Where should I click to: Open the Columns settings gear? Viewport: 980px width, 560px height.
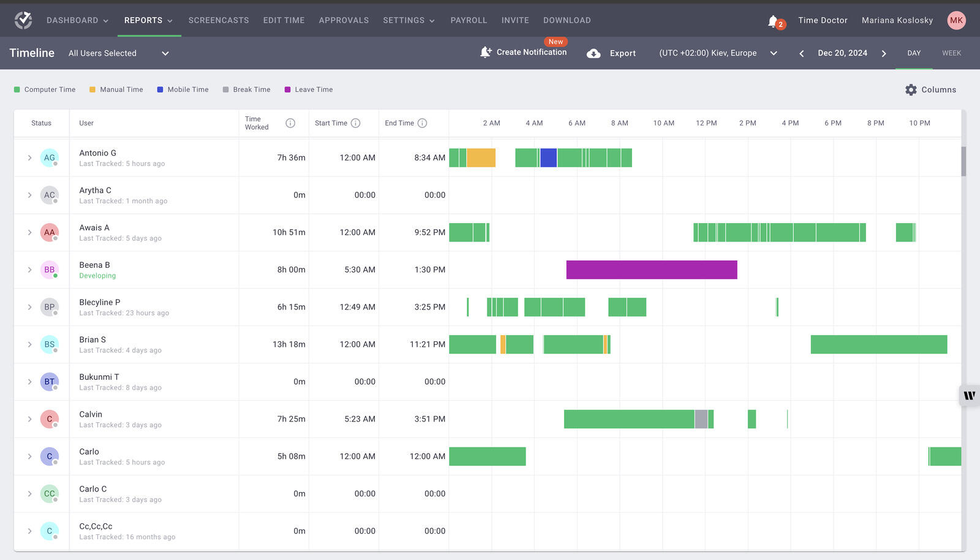(911, 89)
